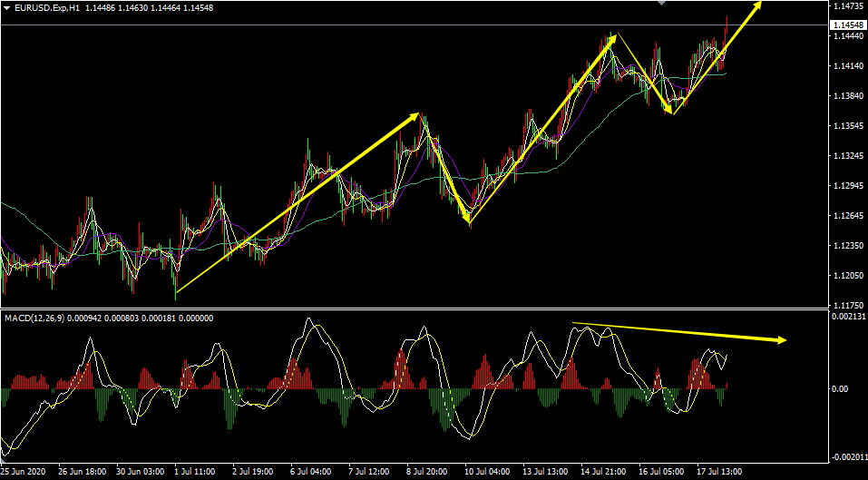This screenshot has height=480, width=868.
Task: Click the 13 Jul 13:00 time label
Action: pyautogui.click(x=545, y=472)
